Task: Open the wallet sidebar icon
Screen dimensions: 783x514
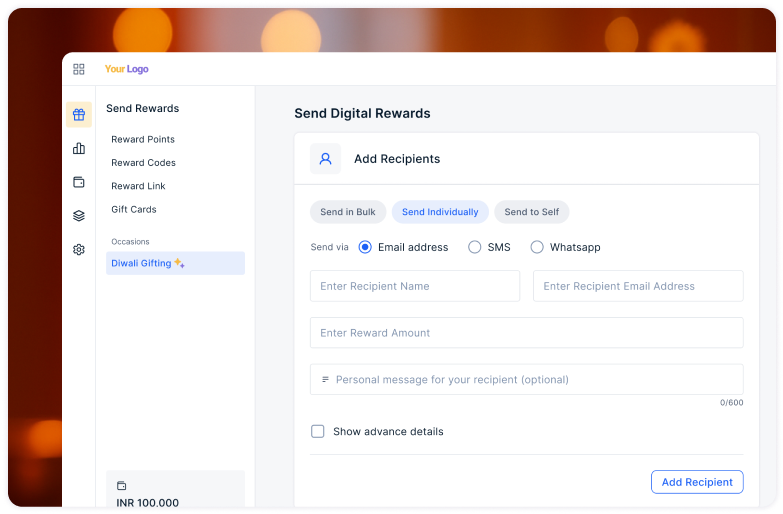Action: click(79, 182)
